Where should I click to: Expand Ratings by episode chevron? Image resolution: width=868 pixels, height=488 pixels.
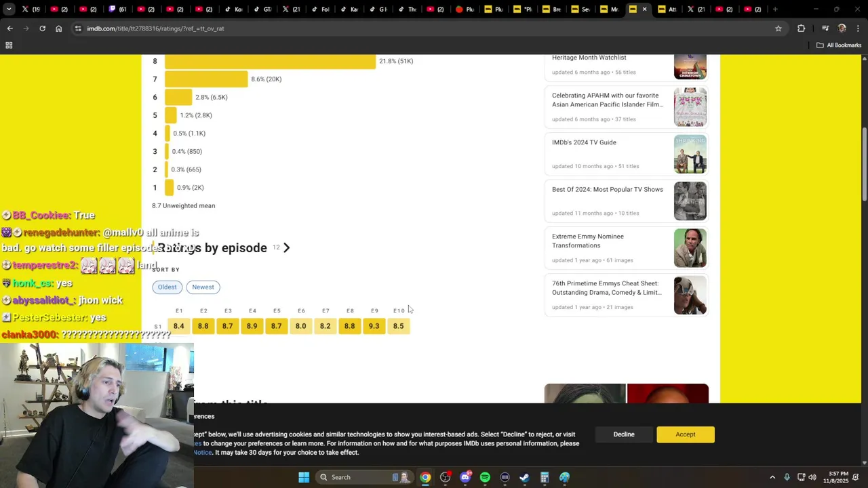coord(286,247)
